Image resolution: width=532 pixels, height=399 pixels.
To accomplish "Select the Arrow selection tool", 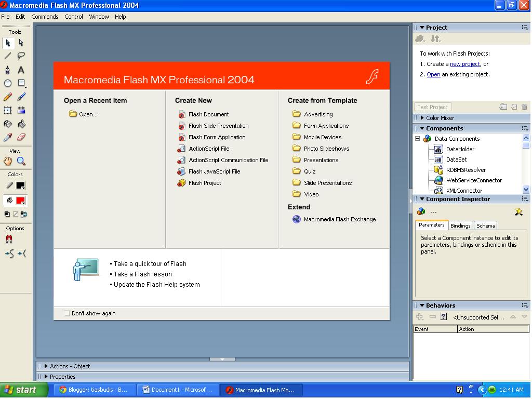I will [x=8, y=43].
